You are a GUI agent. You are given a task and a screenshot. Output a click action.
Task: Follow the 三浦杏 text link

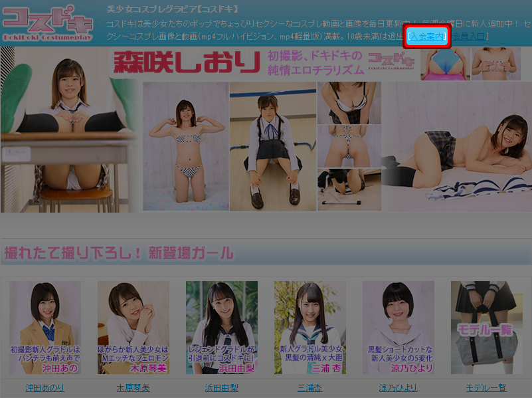coord(310,388)
